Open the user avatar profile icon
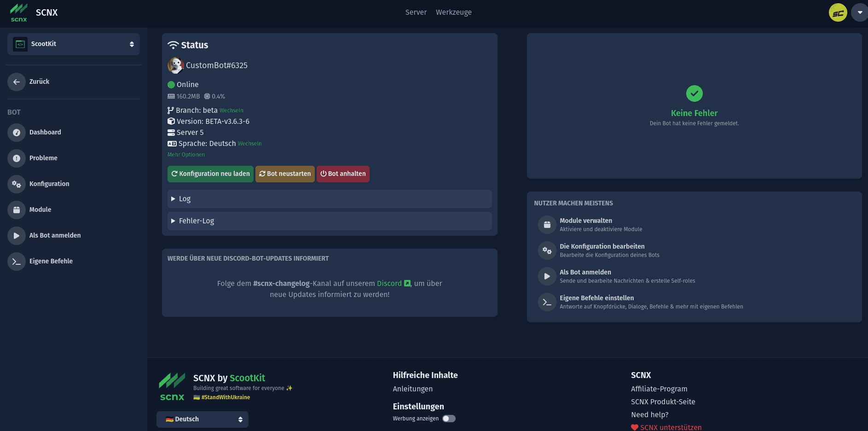868x431 pixels. click(838, 12)
